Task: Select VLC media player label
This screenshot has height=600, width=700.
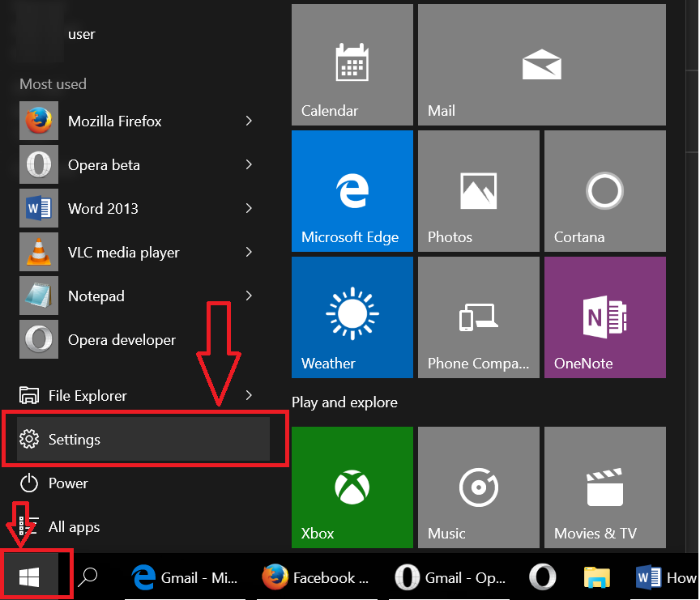Action: pos(124,253)
